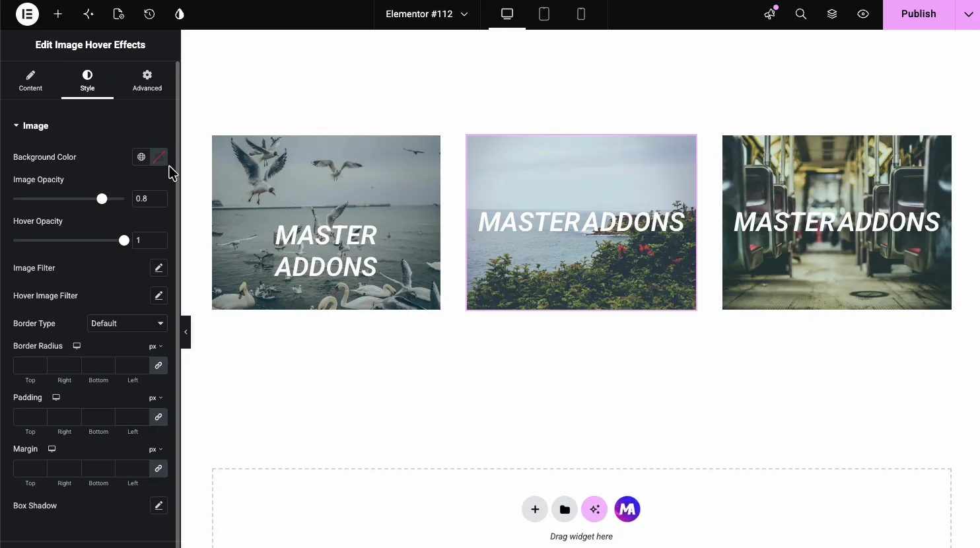
Task: Select the train interior image widget
Action: click(x=837, y=223)
